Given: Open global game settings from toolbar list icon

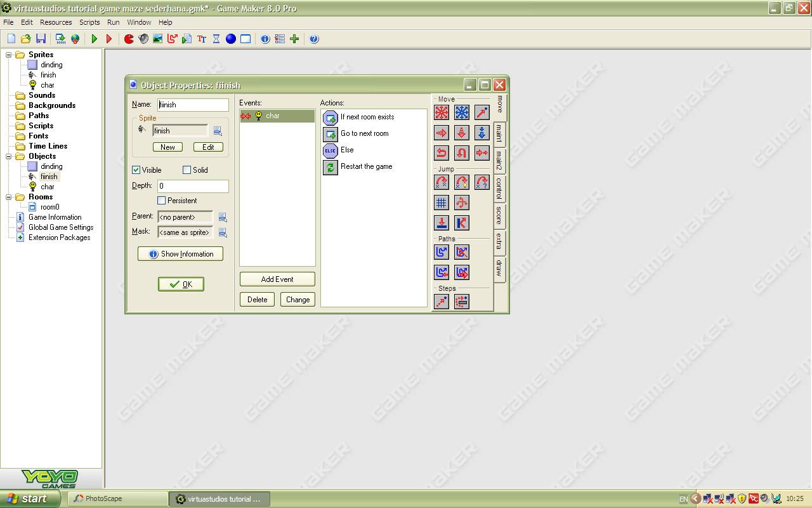Looking at the screenshot, I should pos(280,39).
